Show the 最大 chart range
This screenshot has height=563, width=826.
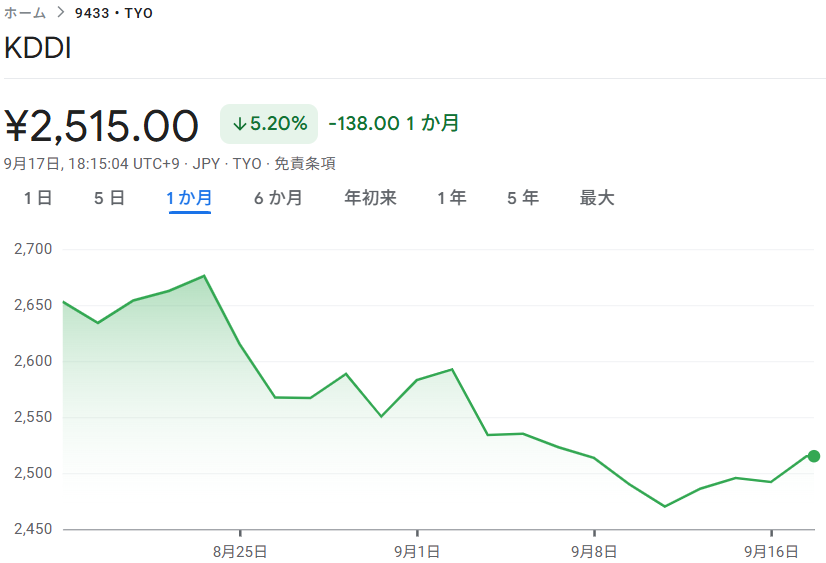click(x=597, y=198)
